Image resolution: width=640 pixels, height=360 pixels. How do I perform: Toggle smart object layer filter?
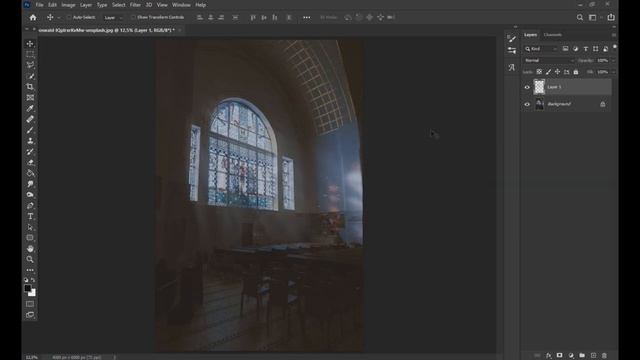[605, 49]
